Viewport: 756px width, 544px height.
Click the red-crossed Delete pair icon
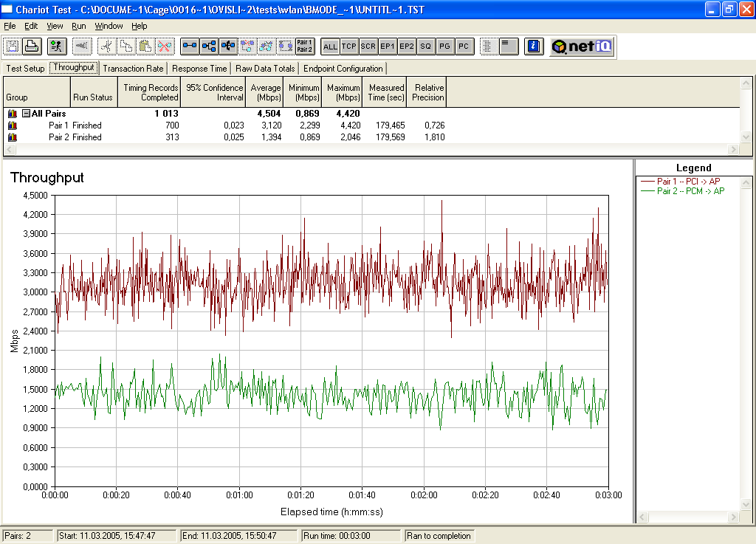tap(165, 47)
